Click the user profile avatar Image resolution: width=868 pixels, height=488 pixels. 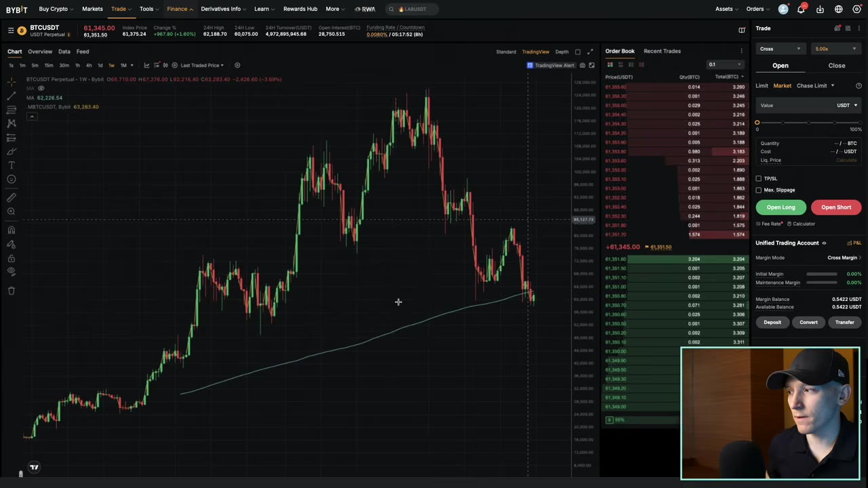(x=783, y=9)
